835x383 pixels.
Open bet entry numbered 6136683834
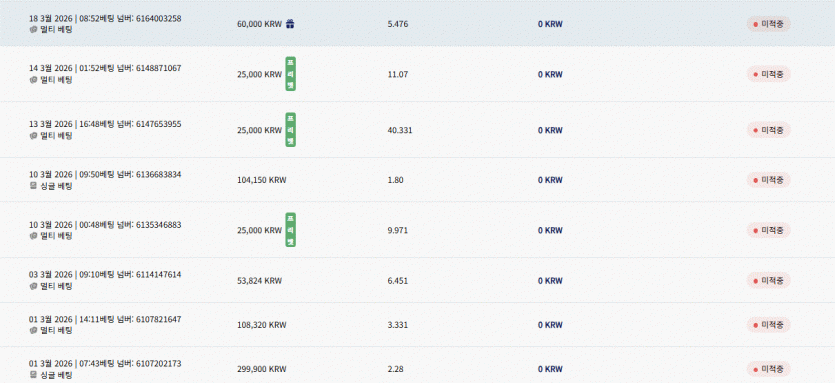coord(418,180)
